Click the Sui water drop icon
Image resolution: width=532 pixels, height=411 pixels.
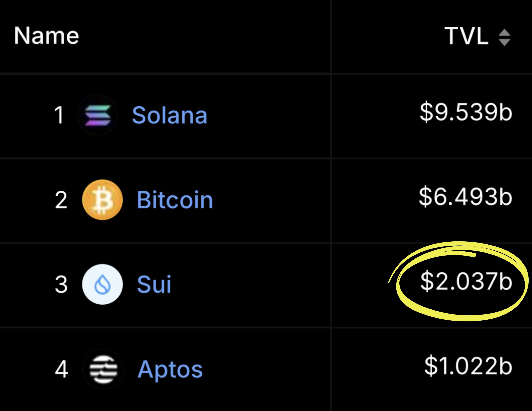102,284
